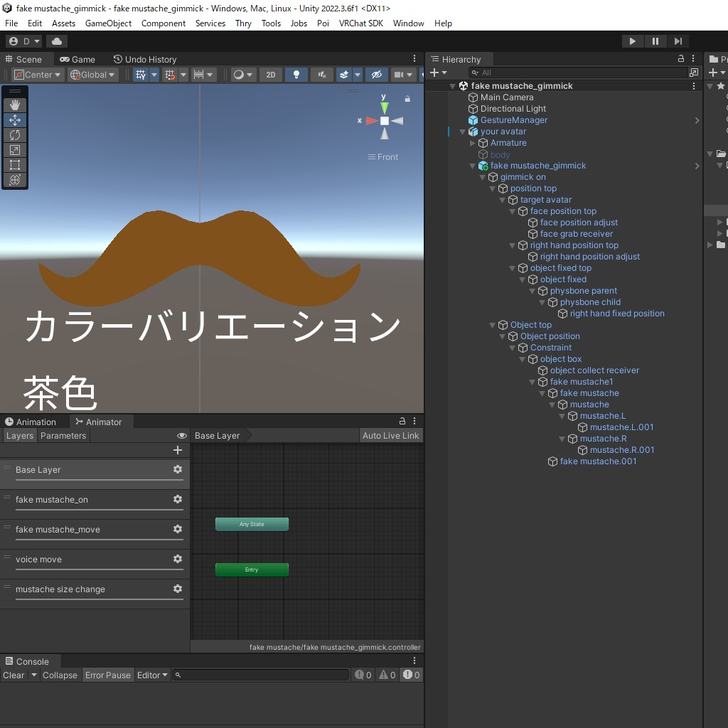The width and height of the screenshot is (728, 728).
Task: Open the VRChat SDK menu
Action: click(360, 23)
